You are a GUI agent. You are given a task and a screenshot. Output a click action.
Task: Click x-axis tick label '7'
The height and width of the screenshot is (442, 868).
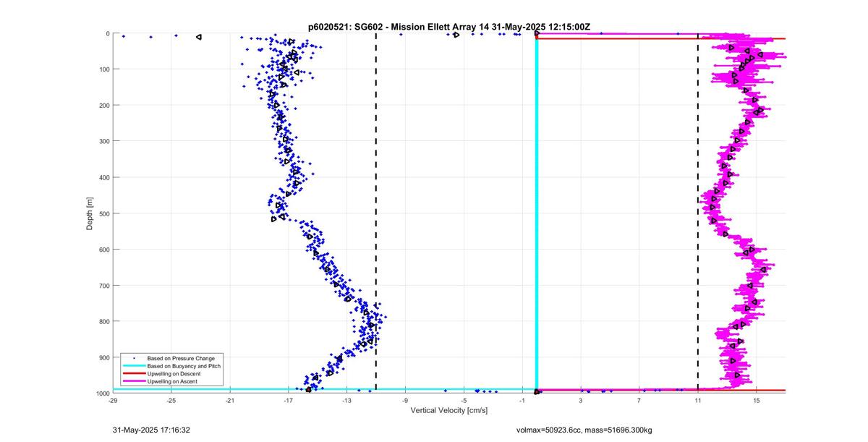point(639,399)
